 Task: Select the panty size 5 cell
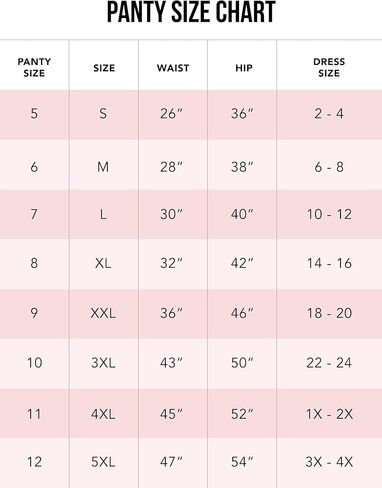click(x=34, y=113)
